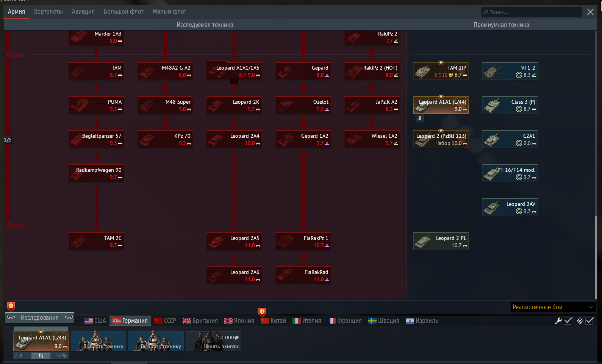Click the magnifier icon in the search field
The image size is (602, 364).
pos(486,12)
